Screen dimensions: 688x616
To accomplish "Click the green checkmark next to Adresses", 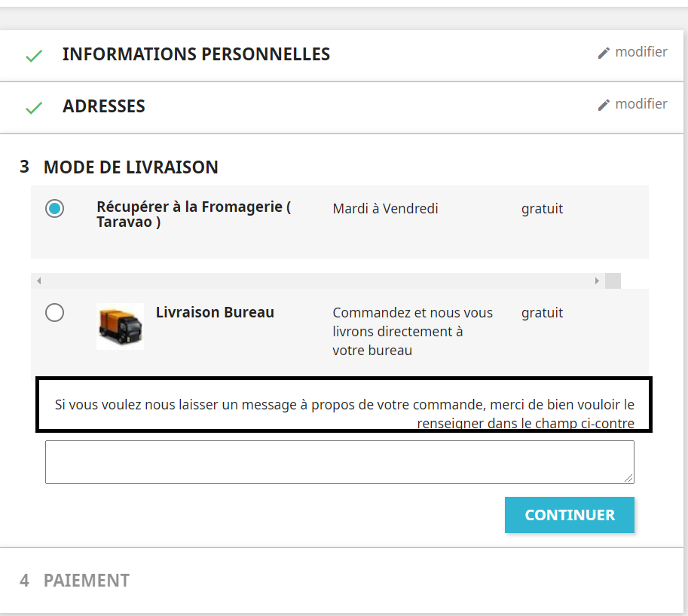I will 34,108.
